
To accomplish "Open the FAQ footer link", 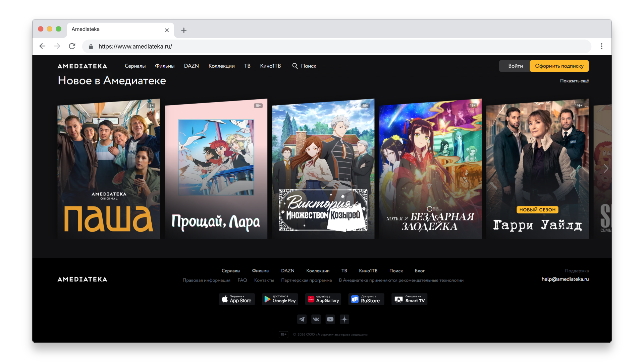I will 242,280.
